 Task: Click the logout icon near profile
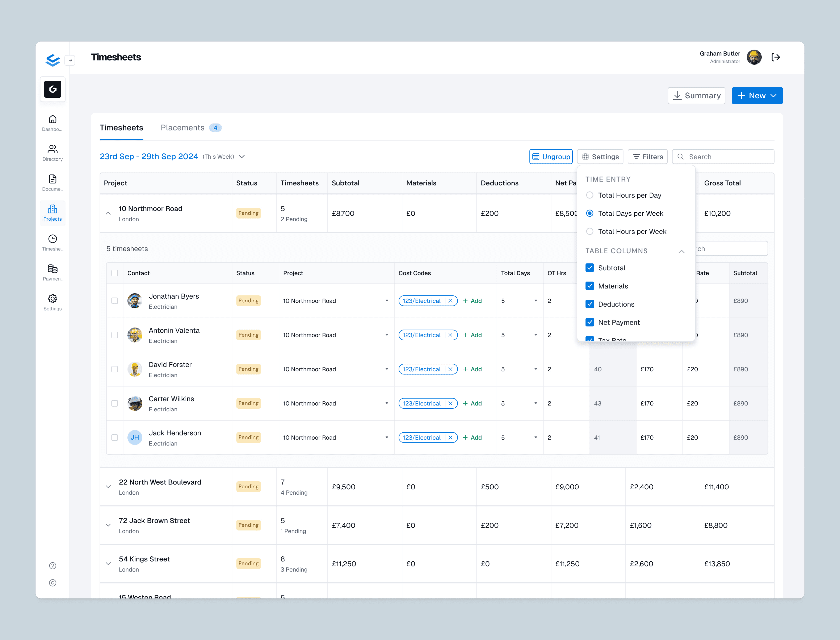click(776, 57)
